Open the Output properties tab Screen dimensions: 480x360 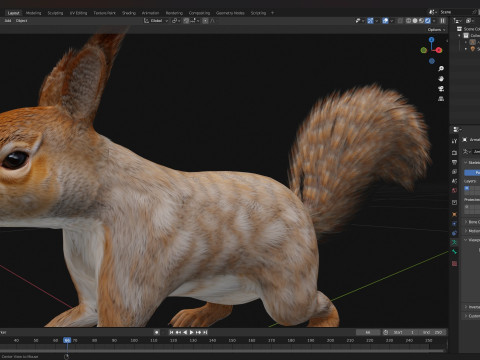tap(454, 162)
